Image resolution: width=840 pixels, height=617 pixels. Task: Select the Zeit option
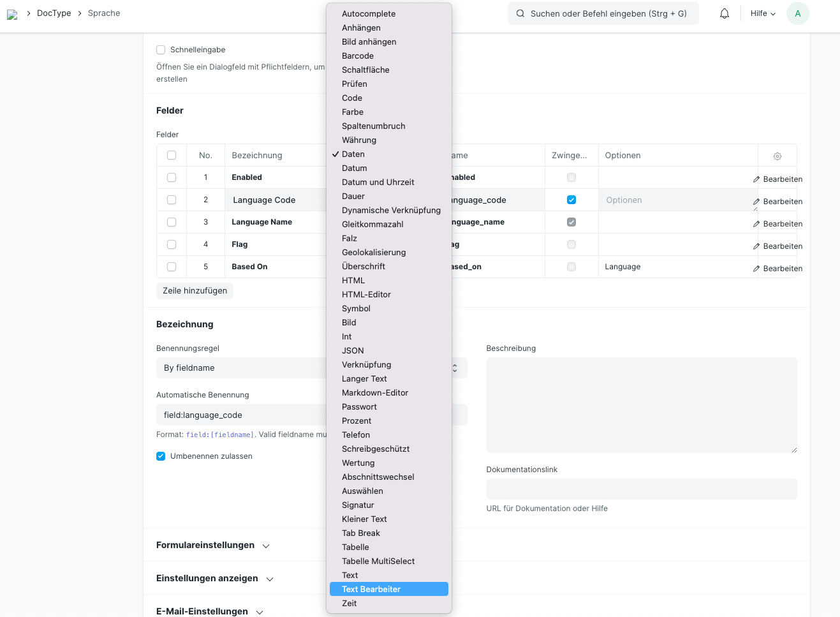[x=389, y=604]
